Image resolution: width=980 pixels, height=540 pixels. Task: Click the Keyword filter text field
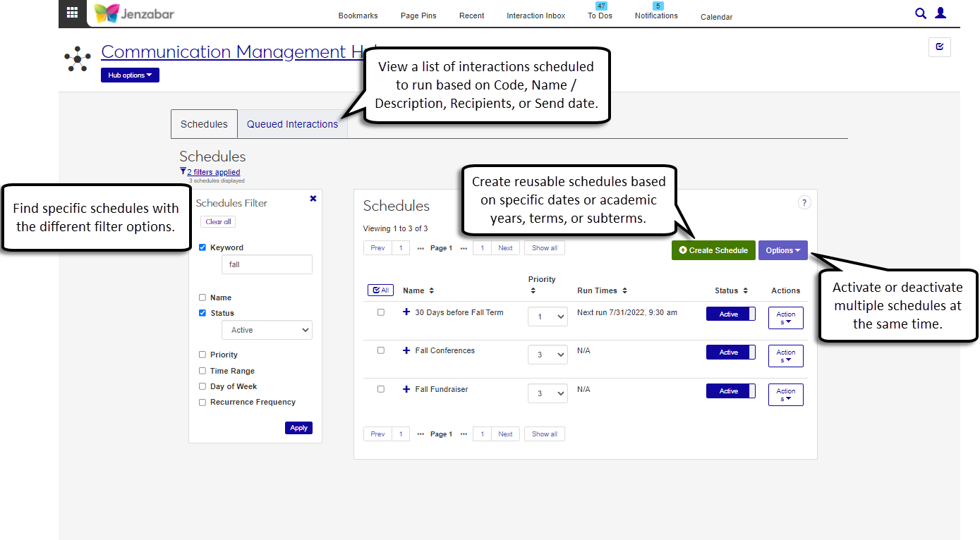click(267, 264)
